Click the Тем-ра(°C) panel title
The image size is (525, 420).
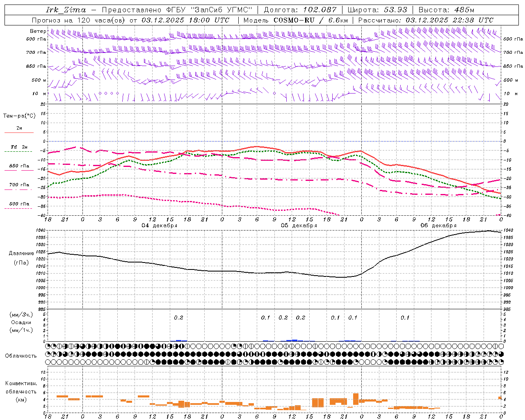click(x=19, y=116)
